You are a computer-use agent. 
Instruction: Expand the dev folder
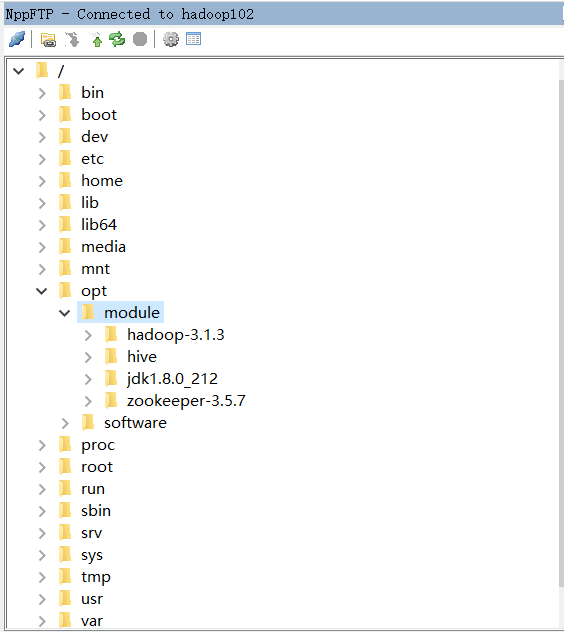(42, 137)
